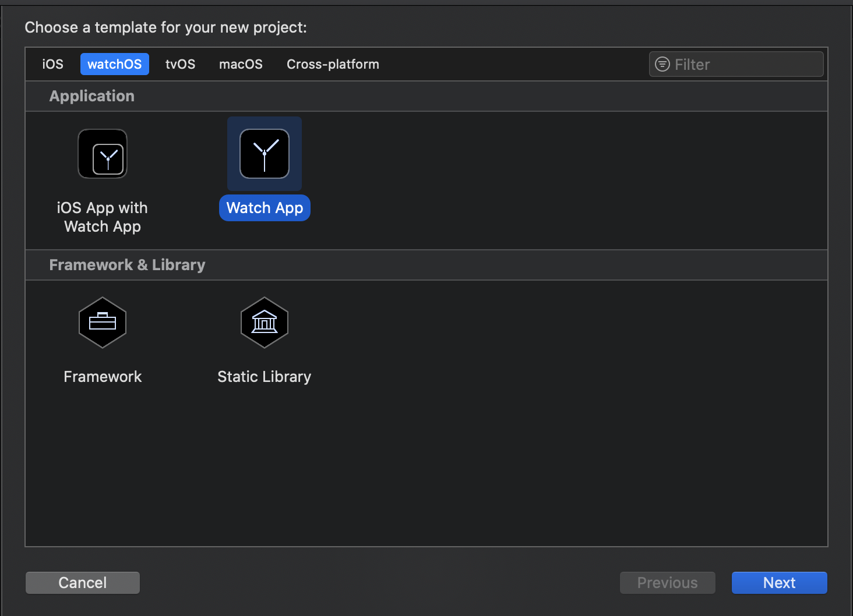Select the iOS App with Watch App icon
Screen dimensions: 853x616
click(103, 154)
